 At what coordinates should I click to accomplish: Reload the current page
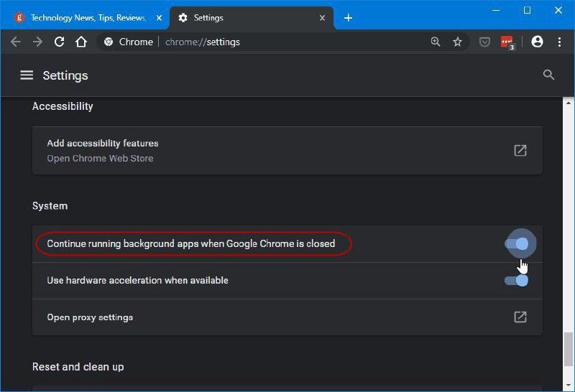coord(60,42)
